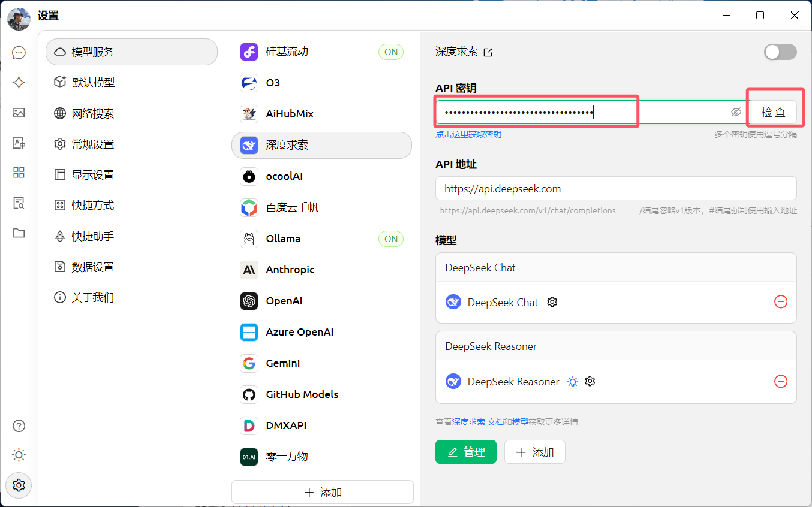812x507 pixels.
Task: Click 添加 button next to 管理
Action: pos(535,452)
